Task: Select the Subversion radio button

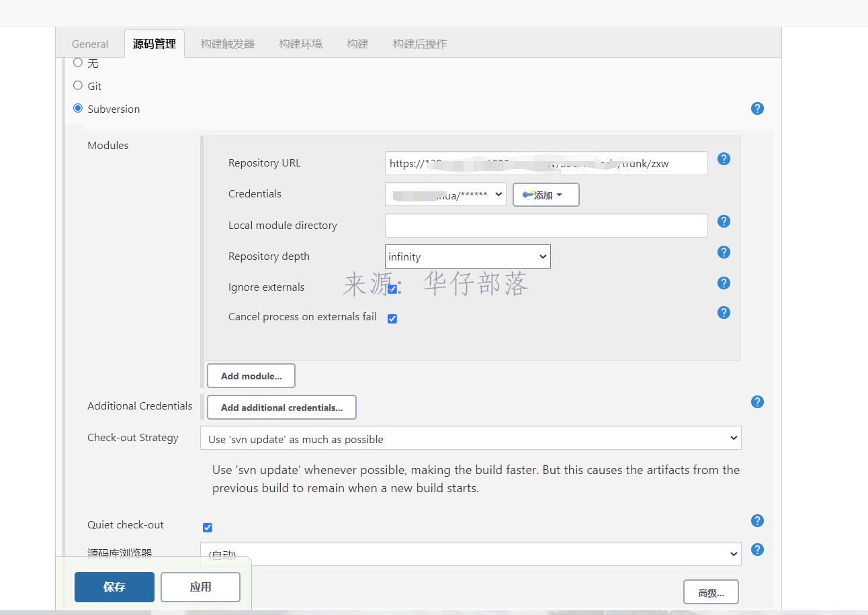Action: pos(78,108)
